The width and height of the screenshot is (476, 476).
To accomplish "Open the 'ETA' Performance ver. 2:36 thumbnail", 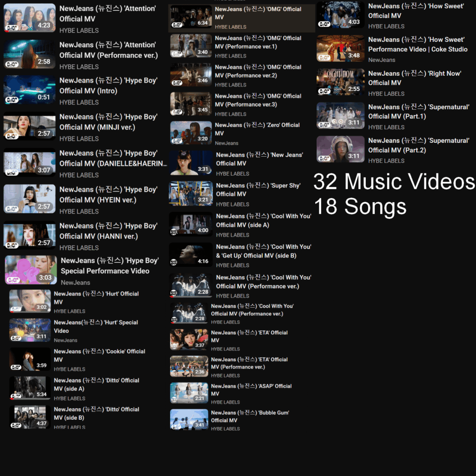I will pyautogui.click(x=189, y=366).
